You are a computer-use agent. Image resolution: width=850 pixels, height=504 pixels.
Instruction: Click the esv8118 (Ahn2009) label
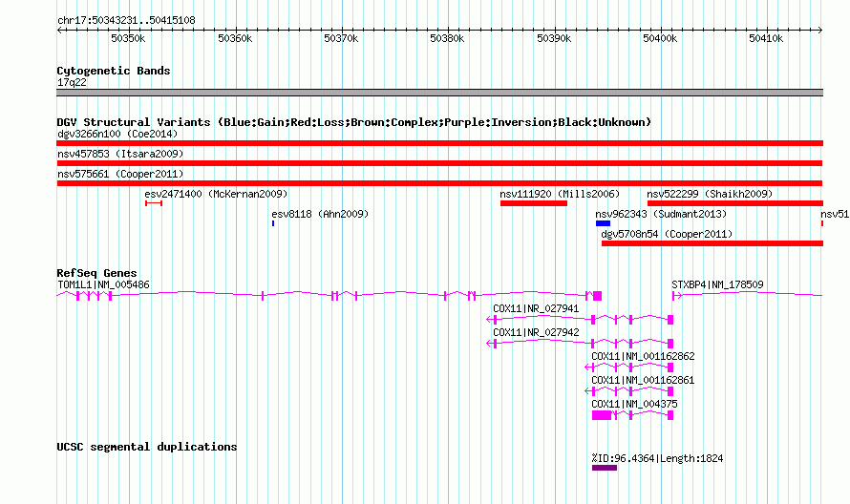(320, 214)
